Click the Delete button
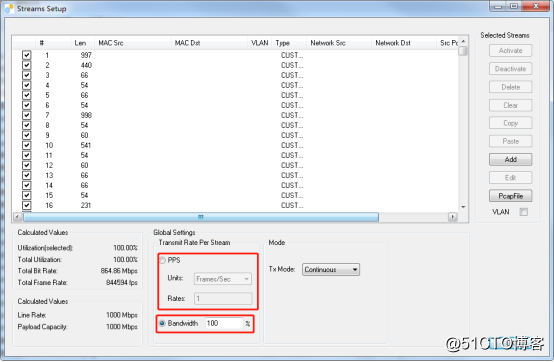 pyautogui.click(x=511, y=87)
